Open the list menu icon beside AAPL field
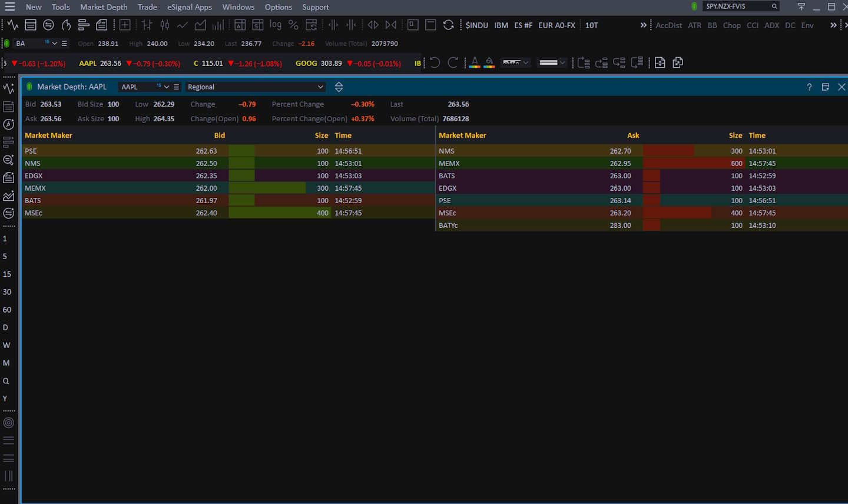Image resolution: width=848 pixels, height=504 pixels. pyautogui.click(x=176, y=87)
